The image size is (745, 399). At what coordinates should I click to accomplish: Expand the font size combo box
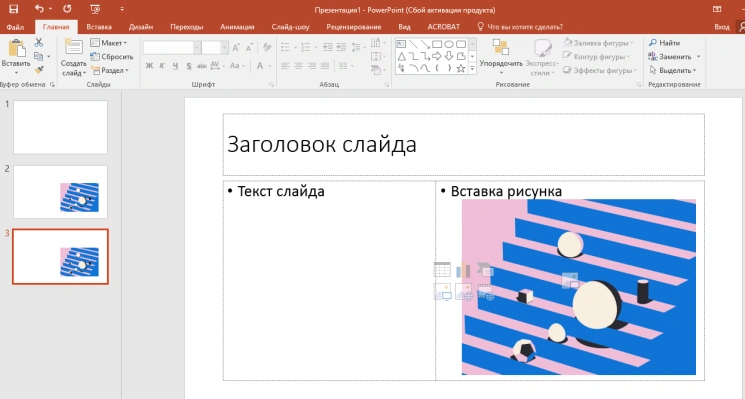pos(224,48)
